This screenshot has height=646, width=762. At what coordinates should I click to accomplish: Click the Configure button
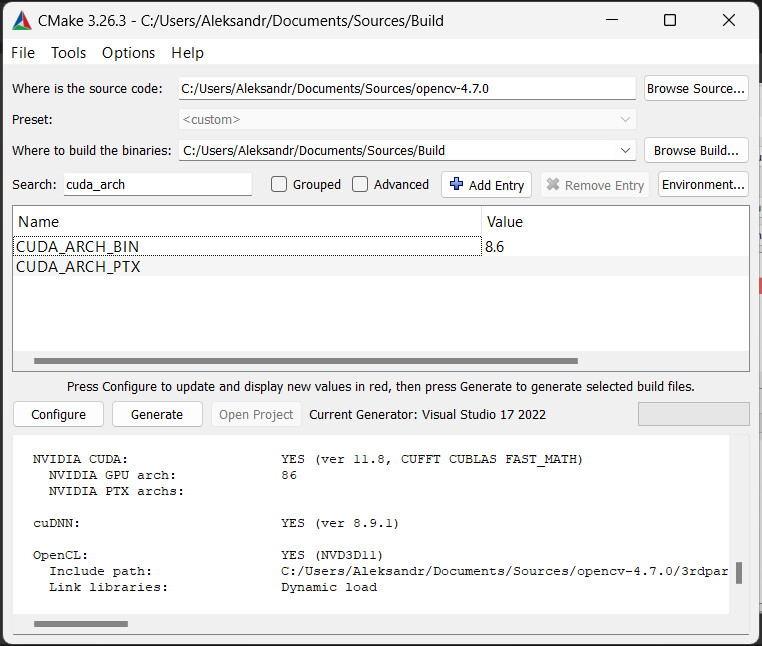point(58,414)
